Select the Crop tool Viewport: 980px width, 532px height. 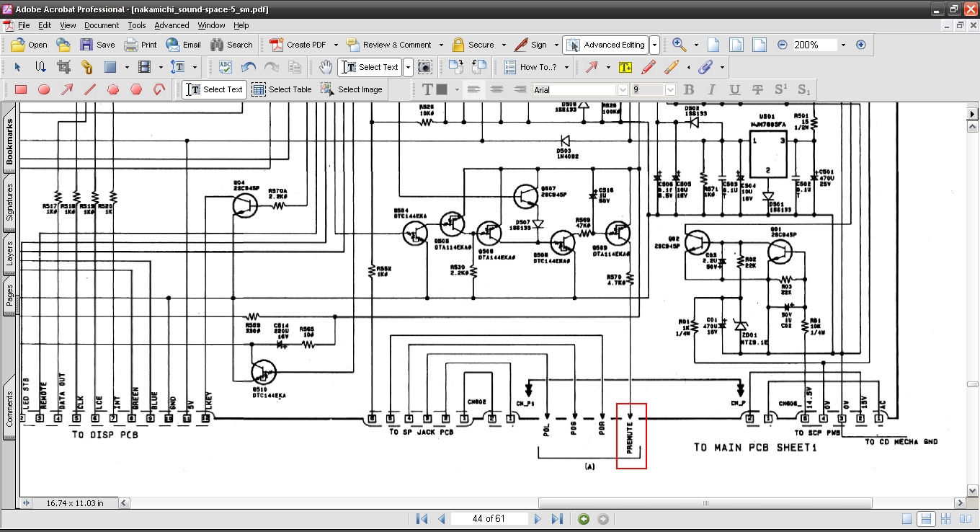pyautogui.click(x=63, y=67)
